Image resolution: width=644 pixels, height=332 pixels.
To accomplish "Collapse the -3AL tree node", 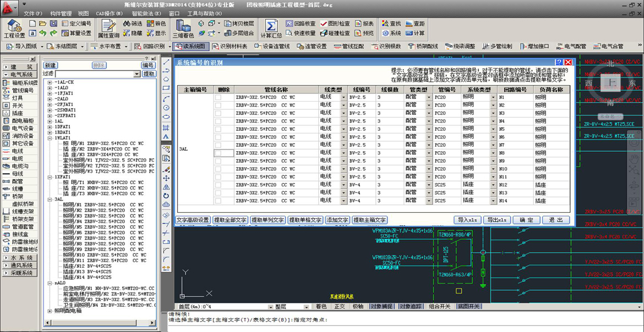I will click(x=50, y=200).
